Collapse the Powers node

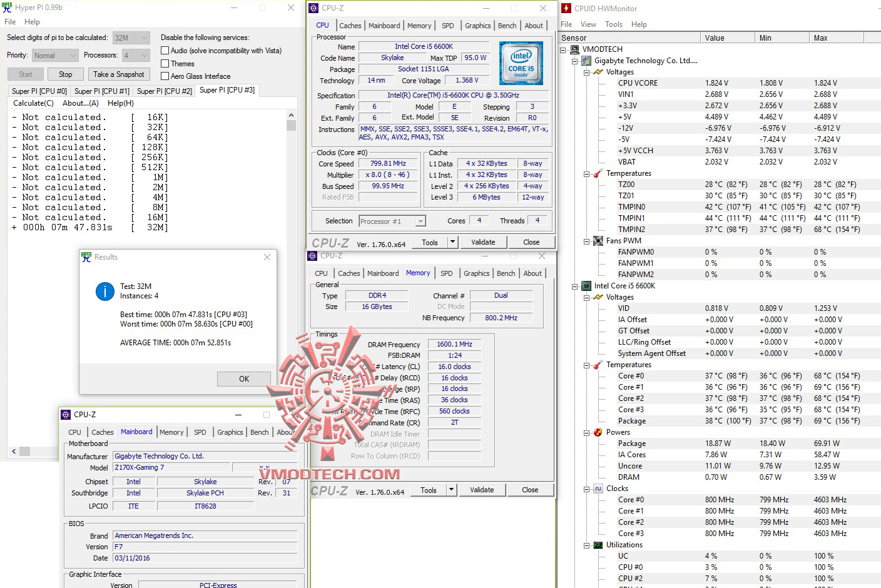click(587, 432)
